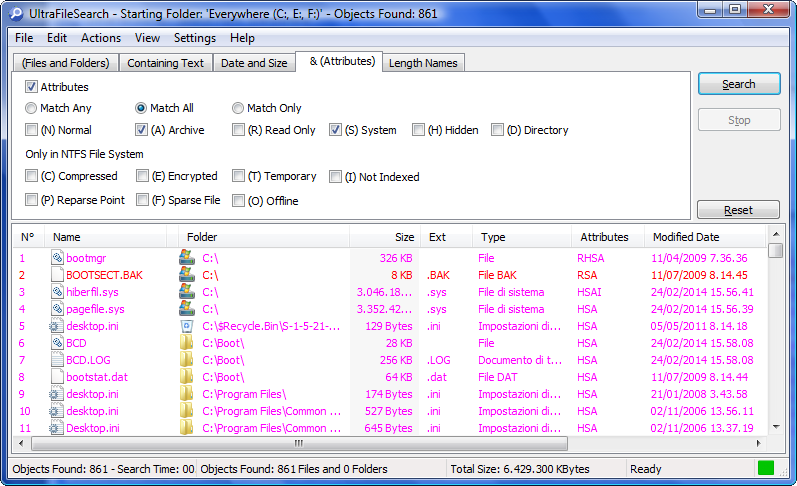Click the row 10 desktop.ini file icon
Image resolution: width=797 pixels, height=486 pixels.
pyautogui.click(x=56, y=411)
